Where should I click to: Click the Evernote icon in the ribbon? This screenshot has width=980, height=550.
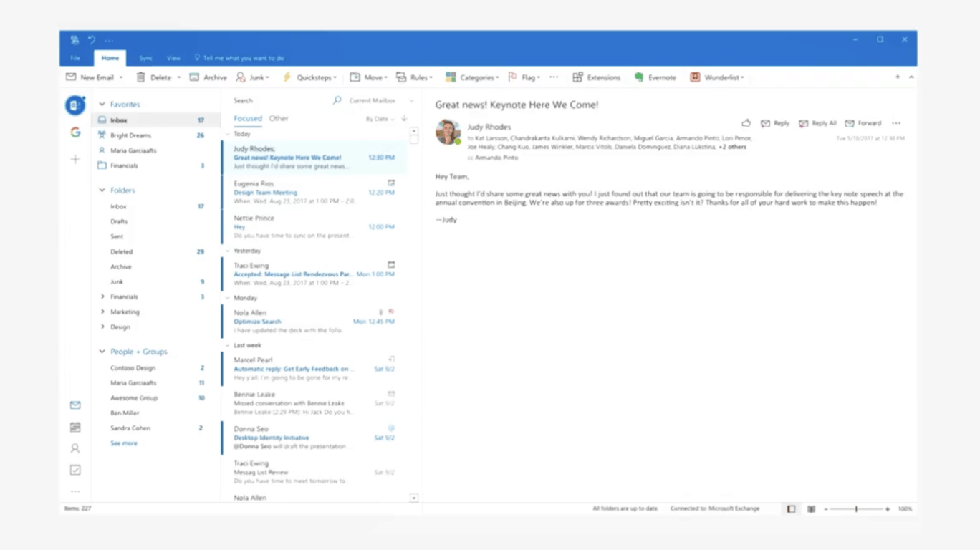coord(639,77)
